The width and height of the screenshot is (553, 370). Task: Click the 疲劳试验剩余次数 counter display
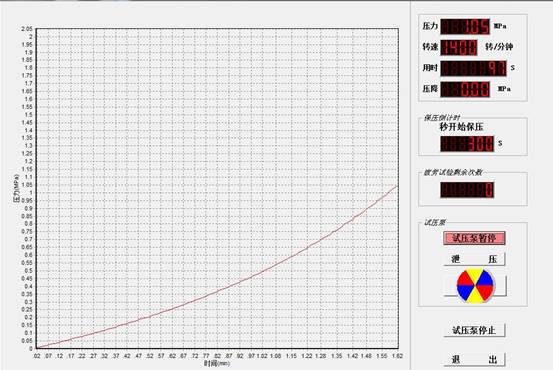pyautogui.click(x=467, y=190)
